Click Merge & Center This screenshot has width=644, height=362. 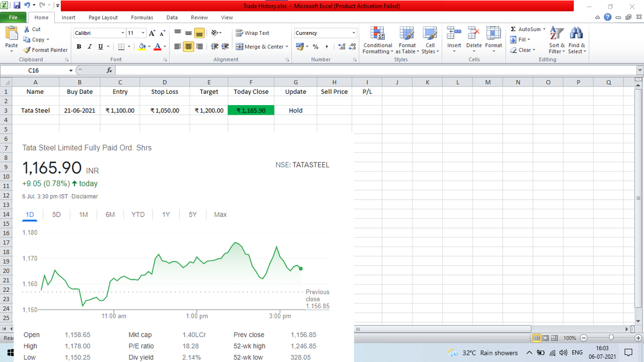[259, 47]
